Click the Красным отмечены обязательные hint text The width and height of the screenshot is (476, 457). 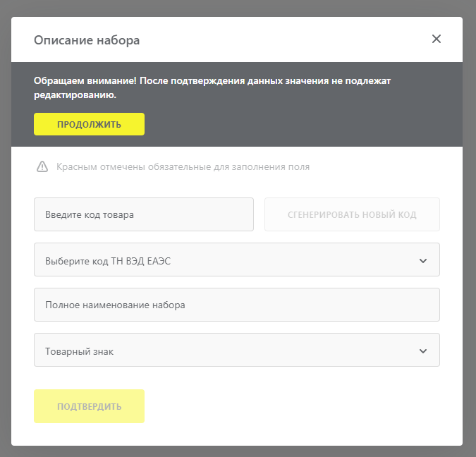pyautogui.click(x=183, y=166)
